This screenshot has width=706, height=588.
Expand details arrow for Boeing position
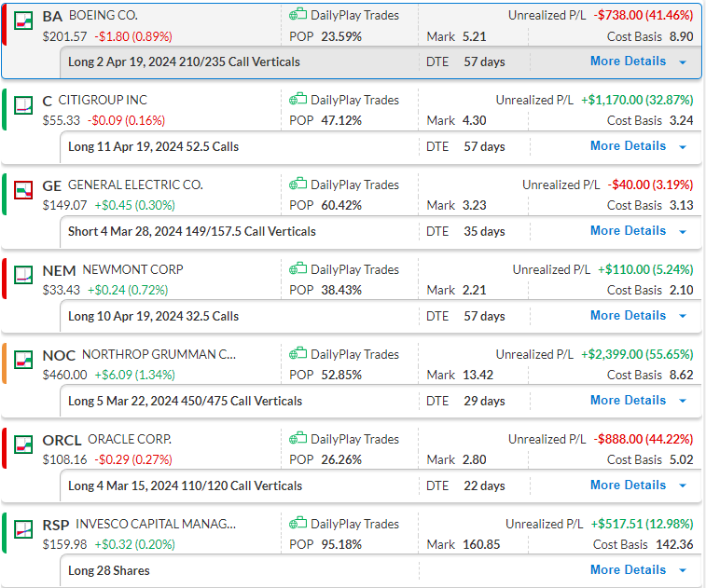click(683, 62)
